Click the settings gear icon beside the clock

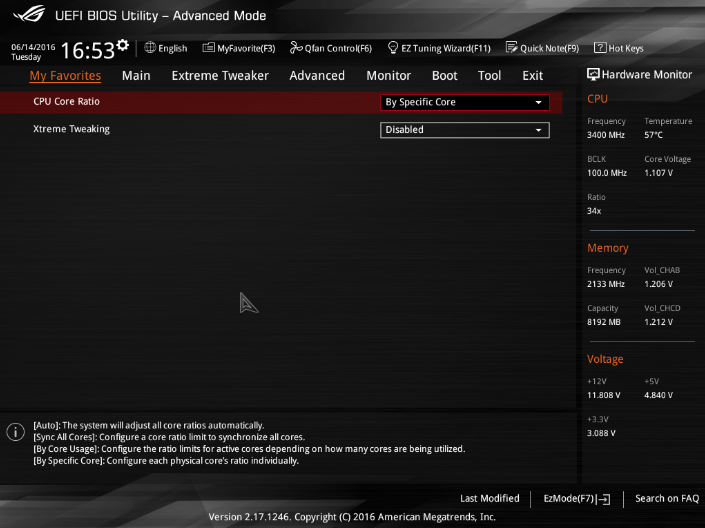[x=123, y=46]
